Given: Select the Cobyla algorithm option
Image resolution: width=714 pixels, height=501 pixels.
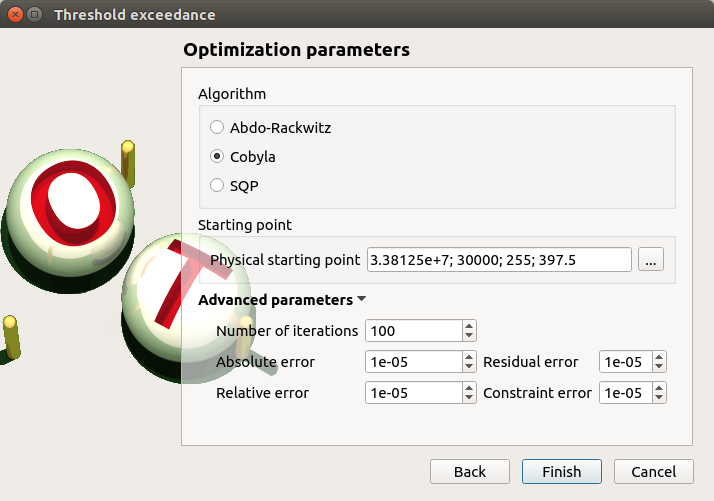Looking at the screenshot, I should pos(217,157).
